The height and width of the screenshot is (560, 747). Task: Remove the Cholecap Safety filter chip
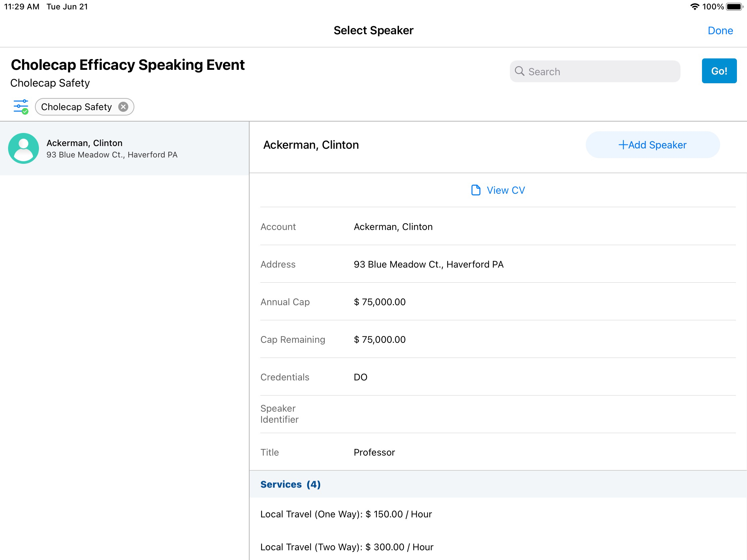[x=123, y=107]
